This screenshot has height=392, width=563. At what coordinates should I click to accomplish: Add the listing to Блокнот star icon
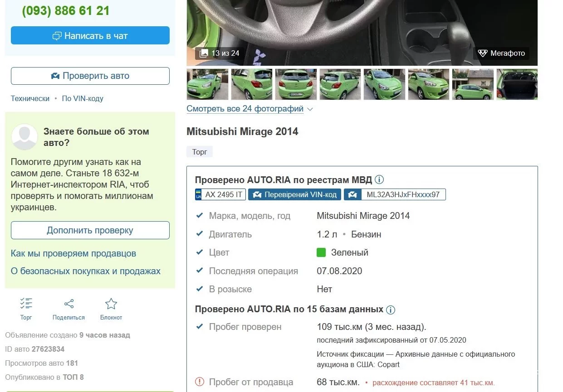[x=111, y=304]
